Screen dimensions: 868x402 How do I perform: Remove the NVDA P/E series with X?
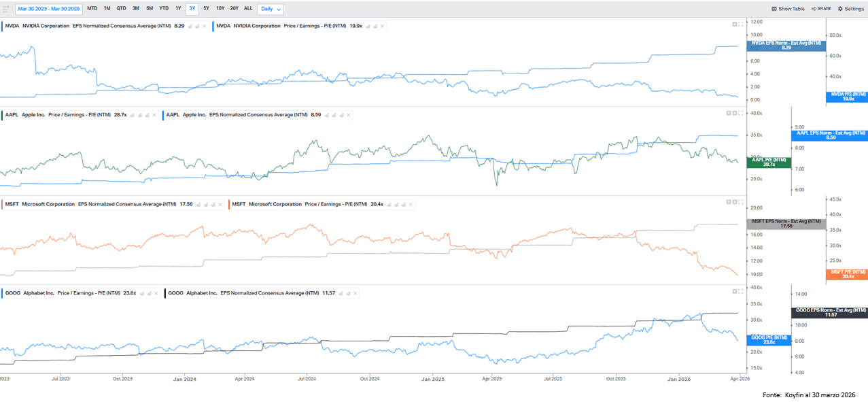tap(383, 26)
